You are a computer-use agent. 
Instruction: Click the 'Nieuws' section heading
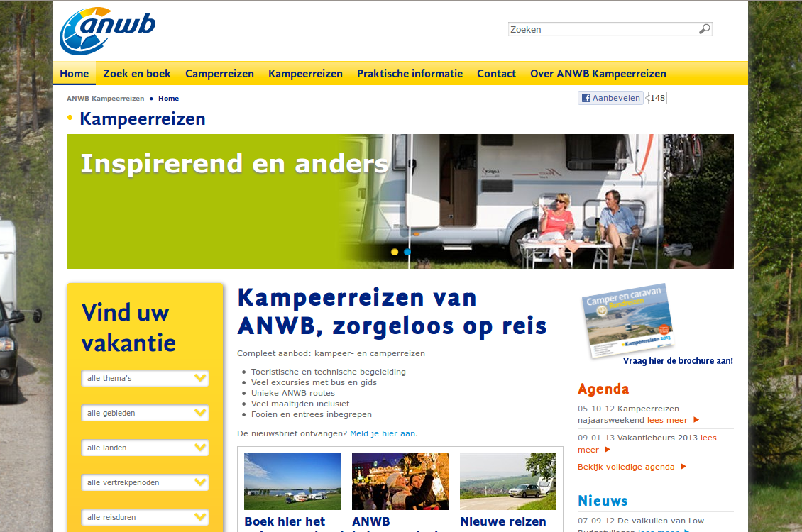pyautogui.click(x=603, y=501)
